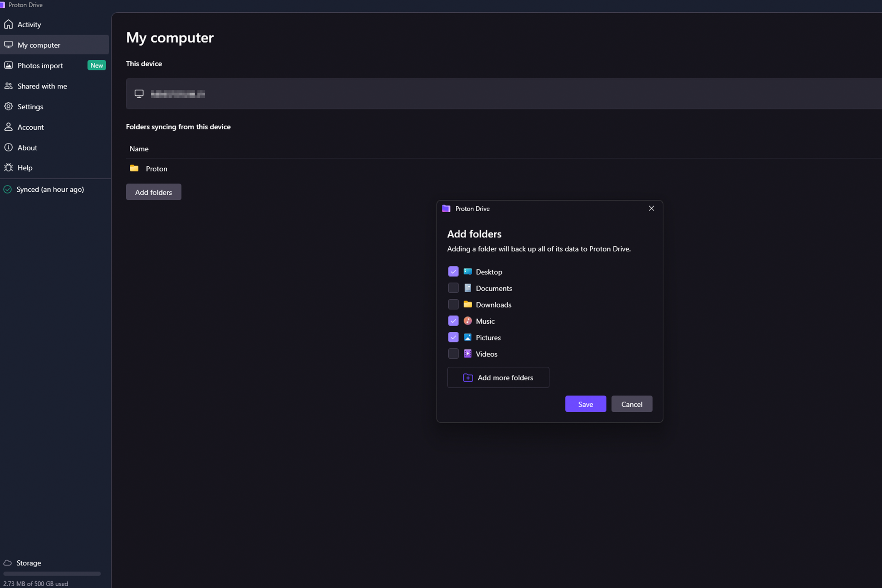
Task: Save the selected folders
Action: (x=586, y=404)
